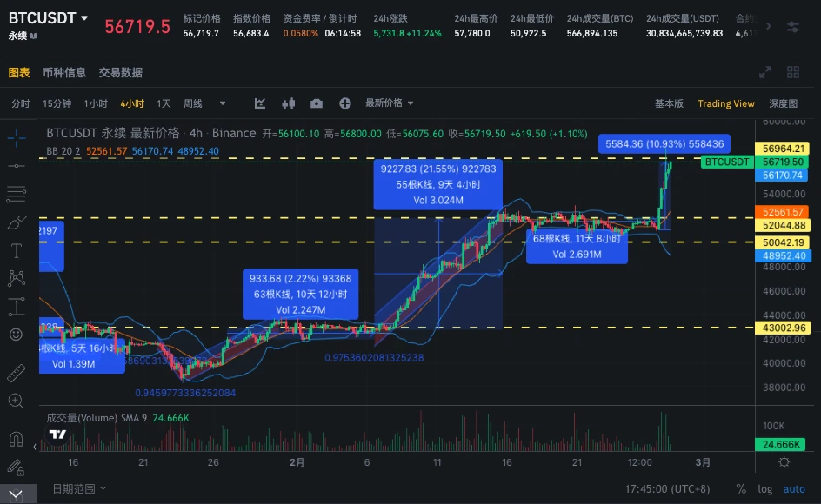This screenshot has height=504, width=821.
Task: Click the fullscreen expand icon
Action: tap(764, 72)
